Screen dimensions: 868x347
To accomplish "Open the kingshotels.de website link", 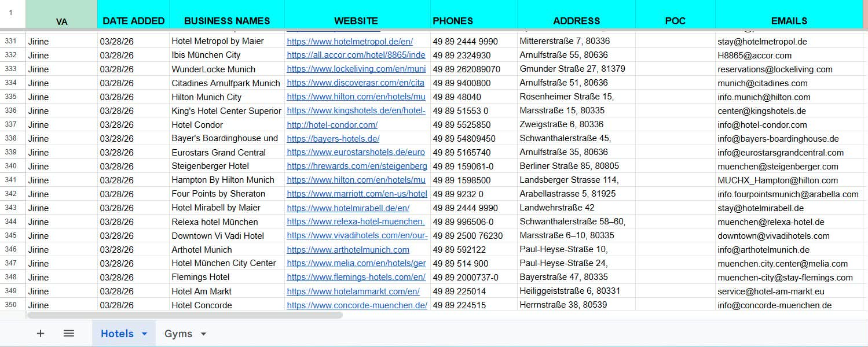I will (356, 111).
